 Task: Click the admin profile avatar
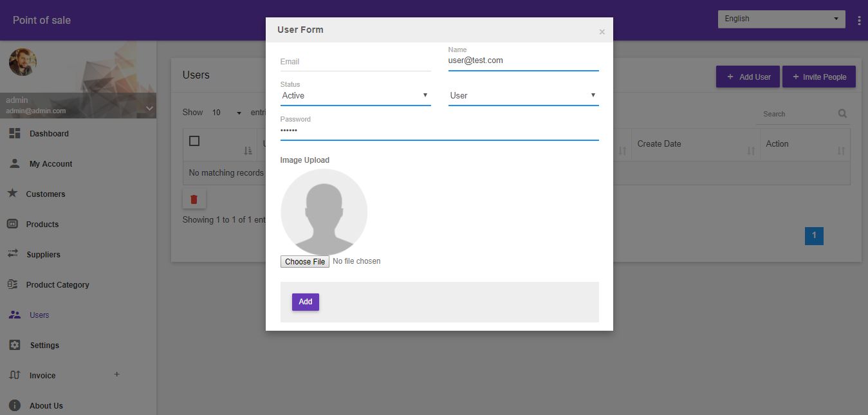(23, 62)
